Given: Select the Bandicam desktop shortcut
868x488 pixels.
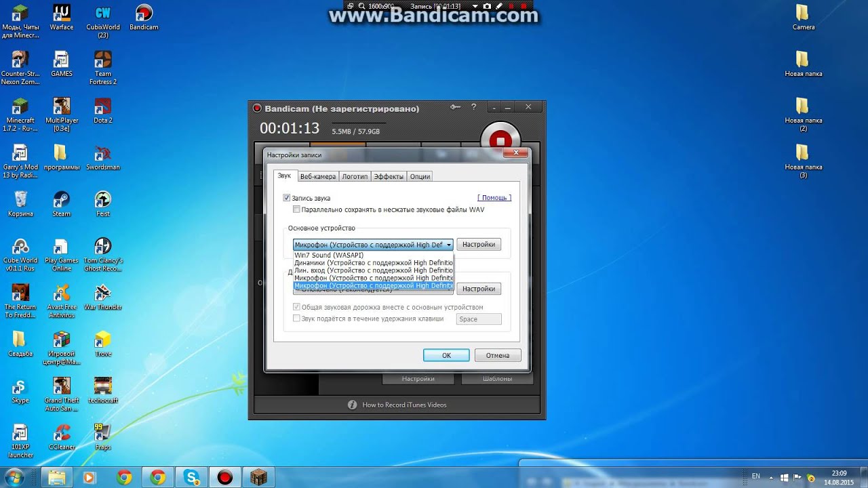Looking at the screenshot, I should point(143,18).
